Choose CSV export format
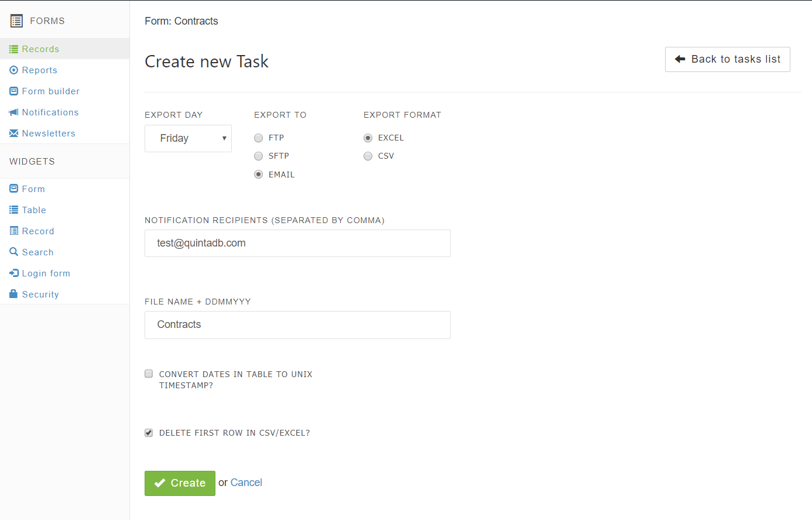The image size is (812, 520). pyautogui.click(x=368, y=156)
